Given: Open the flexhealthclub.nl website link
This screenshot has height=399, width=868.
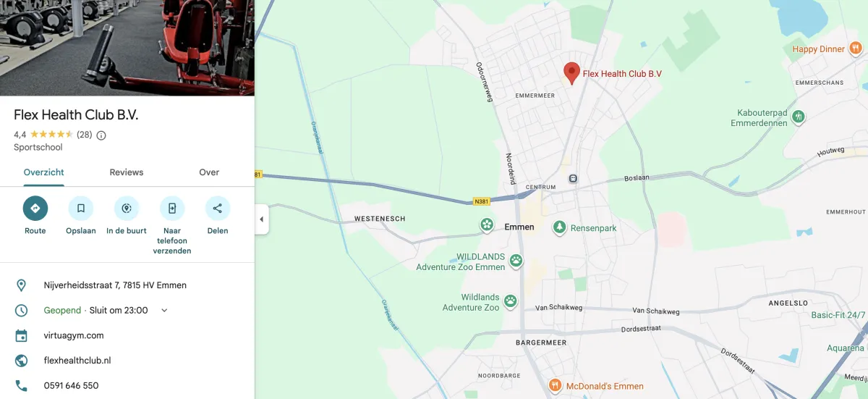Looking at the screenshot, I should [77, 361].
